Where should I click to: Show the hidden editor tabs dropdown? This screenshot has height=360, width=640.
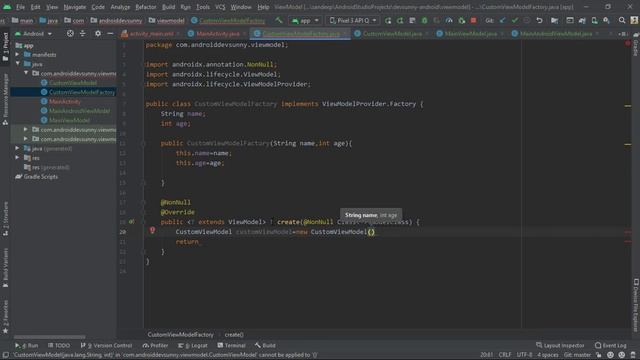click(622, 34)
